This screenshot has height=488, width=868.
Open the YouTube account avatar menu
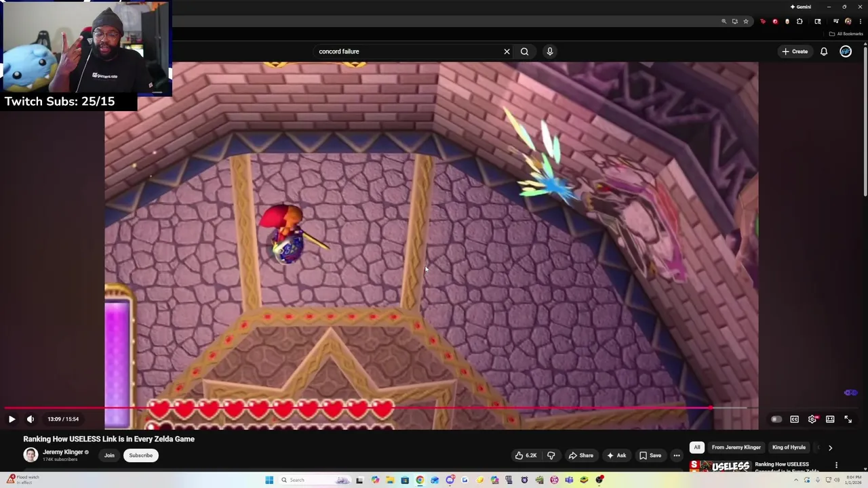coord(846,52)
